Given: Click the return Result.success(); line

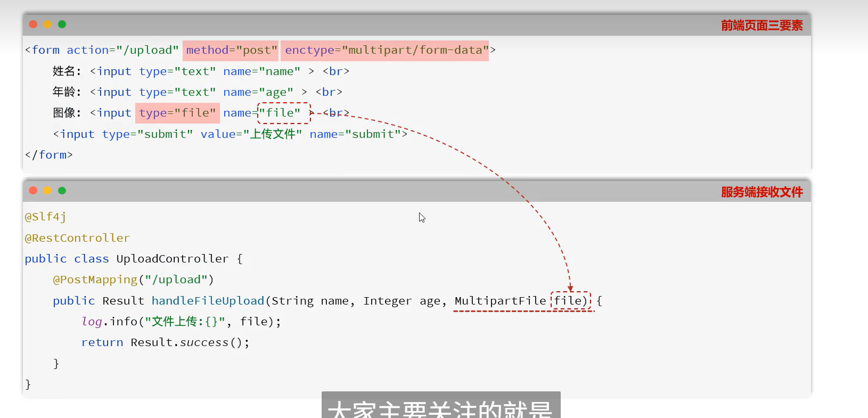Looking at the screenshot, I should (x=165, y=342).
